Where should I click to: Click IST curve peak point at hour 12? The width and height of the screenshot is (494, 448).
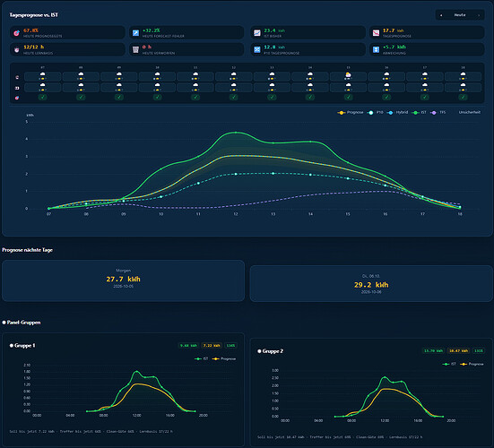tap(236, 133)
